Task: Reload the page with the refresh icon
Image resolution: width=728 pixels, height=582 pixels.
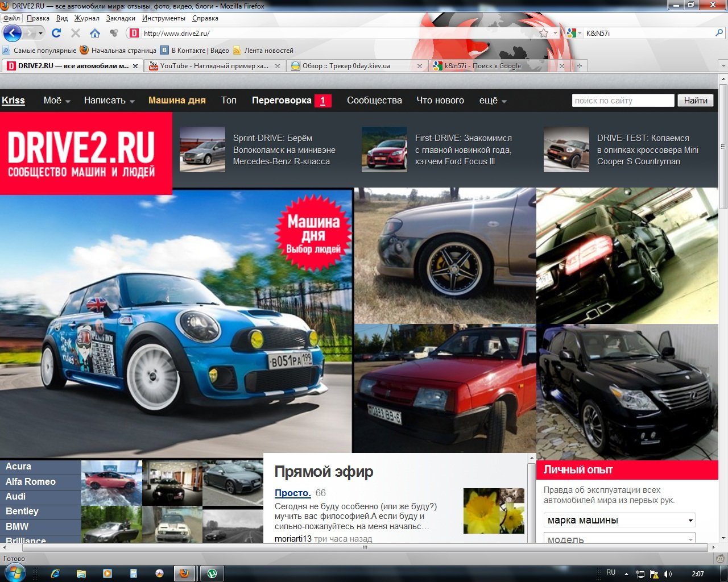Action: point(56,33)
